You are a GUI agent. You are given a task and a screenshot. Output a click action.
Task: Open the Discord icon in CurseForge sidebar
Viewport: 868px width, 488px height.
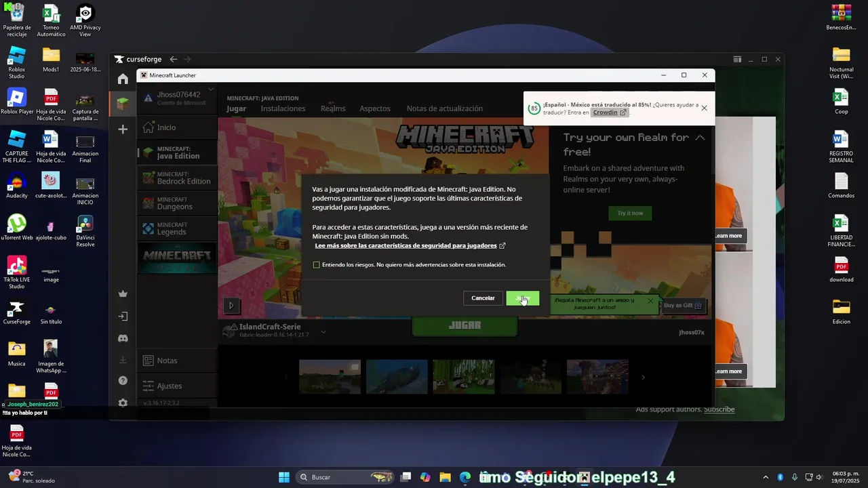point(123,338)
